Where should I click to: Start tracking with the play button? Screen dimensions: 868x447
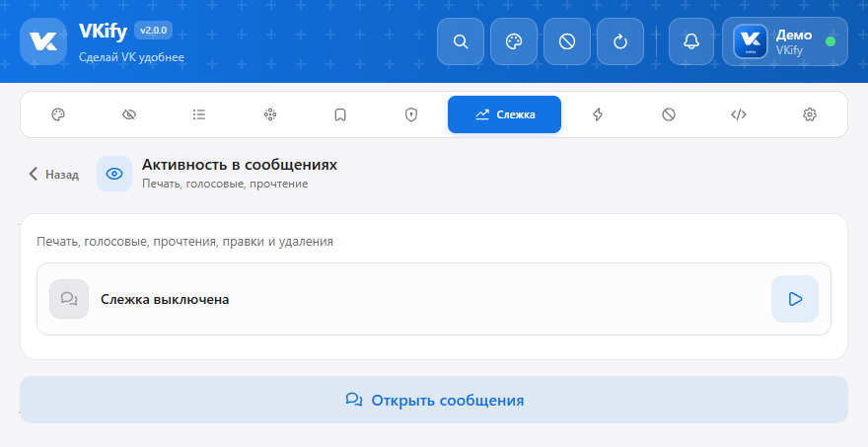pos(795,299)
